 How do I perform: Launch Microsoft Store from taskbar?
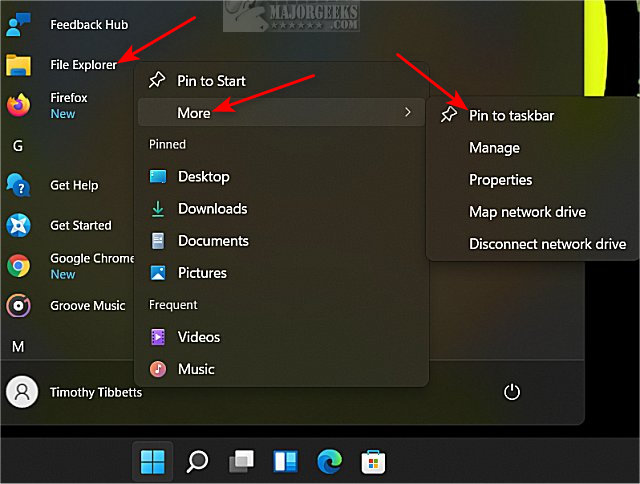click(373, 462)
